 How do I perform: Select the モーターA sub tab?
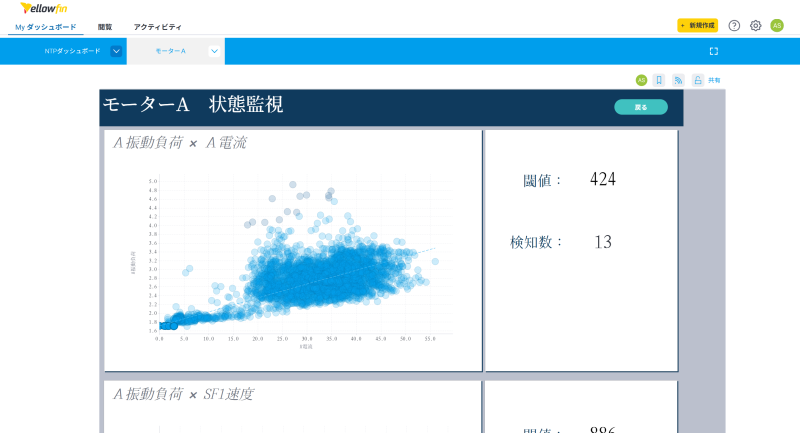[x=170, y=51]
